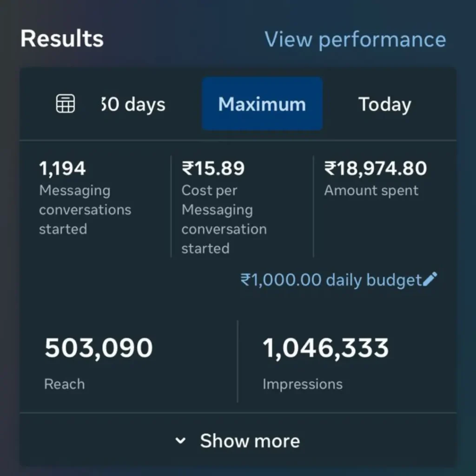This screenshot has width=476, height=476.
Task: Switch to the 30 days tab
Action: click(x=133, y=104)
